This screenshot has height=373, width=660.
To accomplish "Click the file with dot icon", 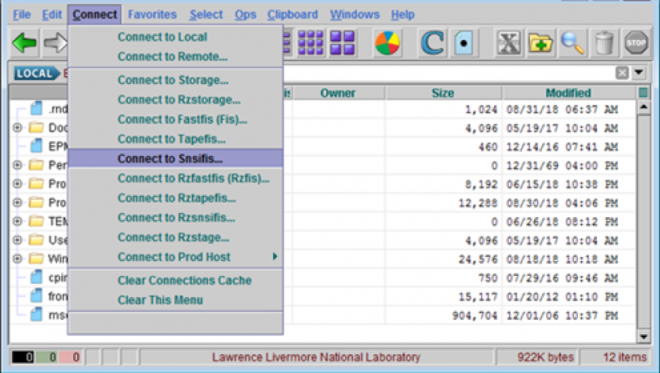I will 463,43.
